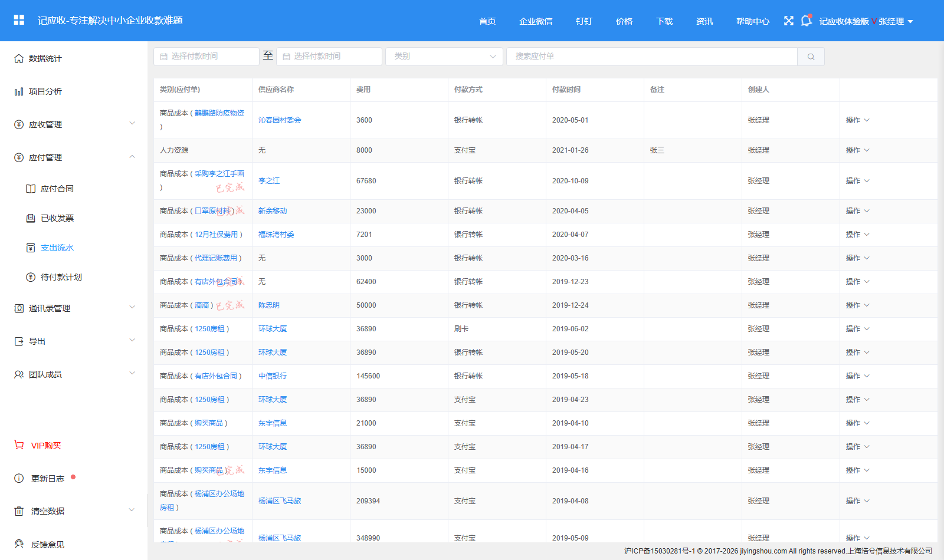Click the 待付款计划 yen icon

point(31,277)
